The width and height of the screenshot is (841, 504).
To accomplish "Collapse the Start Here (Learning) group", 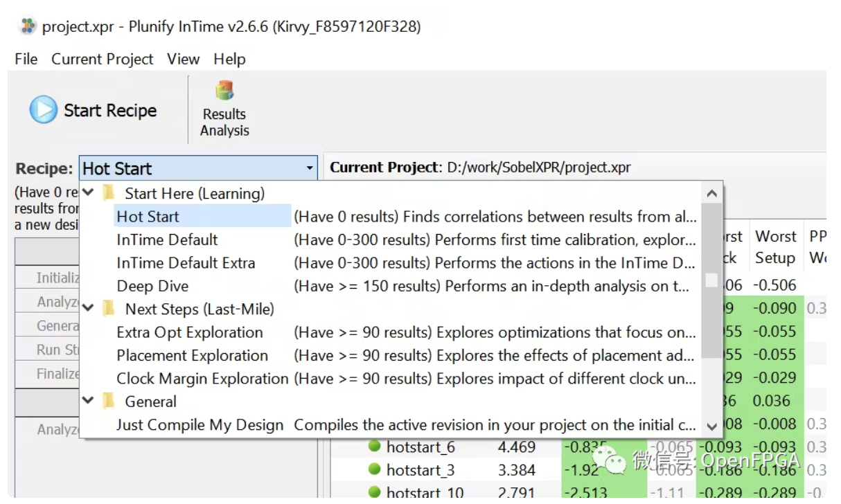I will coord(89,193).
